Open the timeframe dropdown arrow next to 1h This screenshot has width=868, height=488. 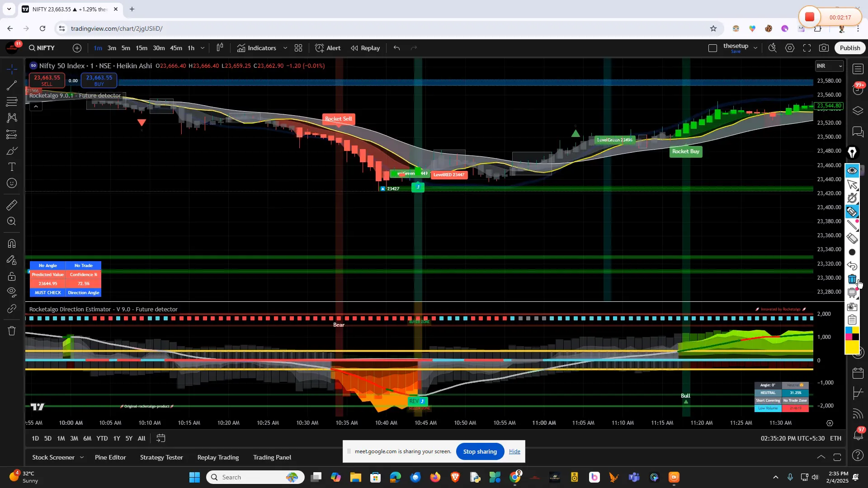click(202, 48)
